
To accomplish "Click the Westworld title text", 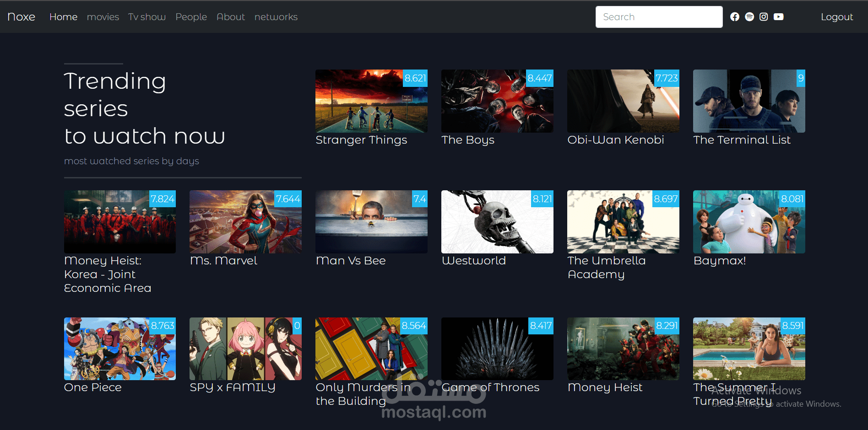I will [x=474, y=261].
